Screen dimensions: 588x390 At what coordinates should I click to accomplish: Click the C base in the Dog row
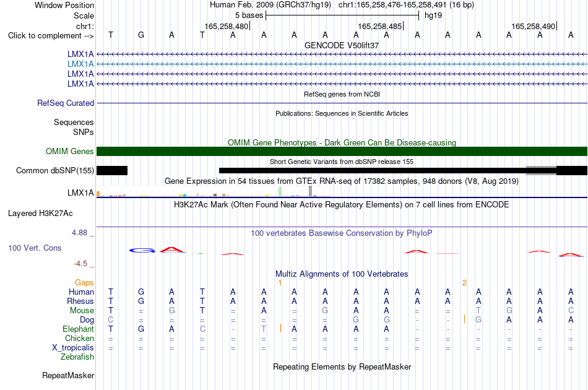coord(110,319)
